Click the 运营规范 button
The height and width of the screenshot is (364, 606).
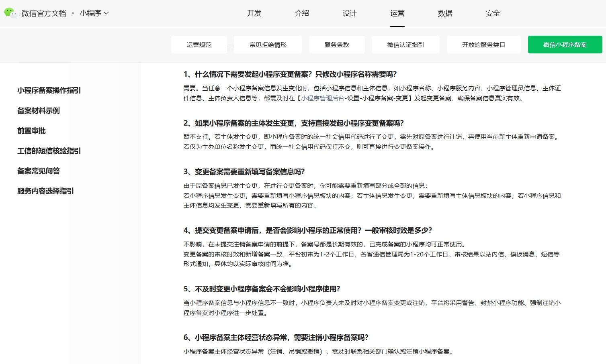click(x=199, y=45)
